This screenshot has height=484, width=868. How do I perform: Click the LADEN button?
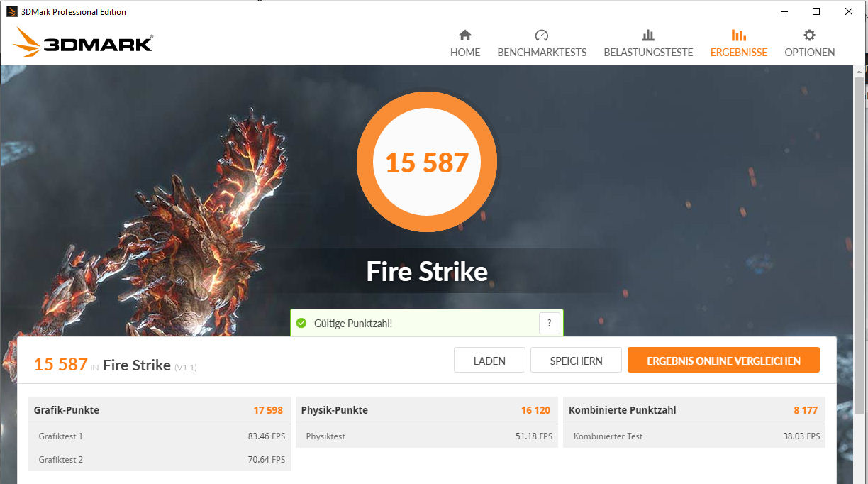[x=489, y=361]
